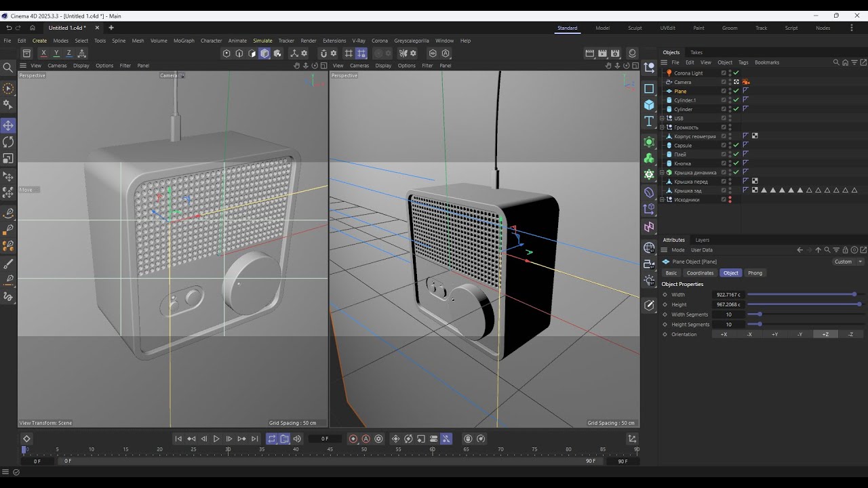Click Bookmarks in Objects panel
The image size is (868, 488).
point(767,62)
